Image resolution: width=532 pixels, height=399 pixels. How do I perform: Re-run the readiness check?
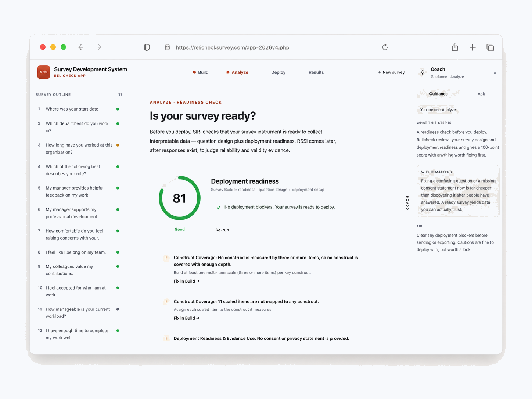pyautogui.click(x=222, y=230)
